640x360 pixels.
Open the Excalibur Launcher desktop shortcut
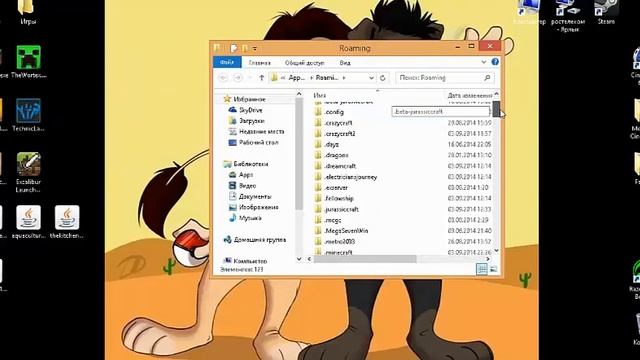(28, 173)
